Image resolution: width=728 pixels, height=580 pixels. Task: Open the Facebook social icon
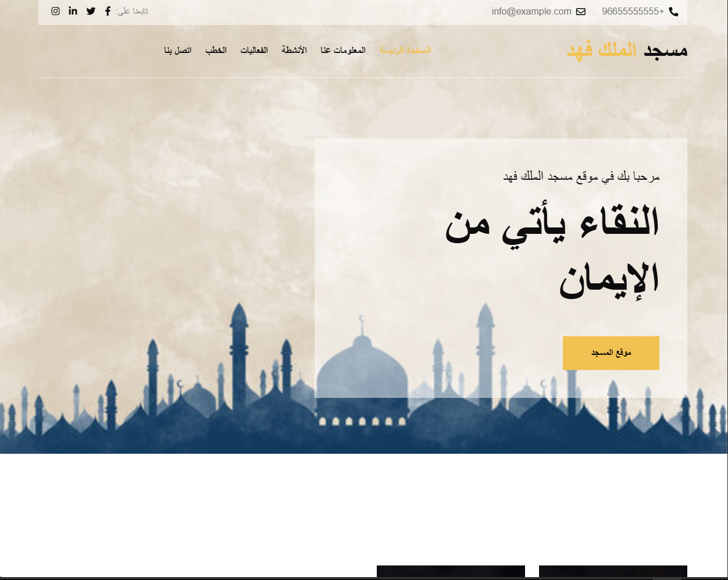107,11
